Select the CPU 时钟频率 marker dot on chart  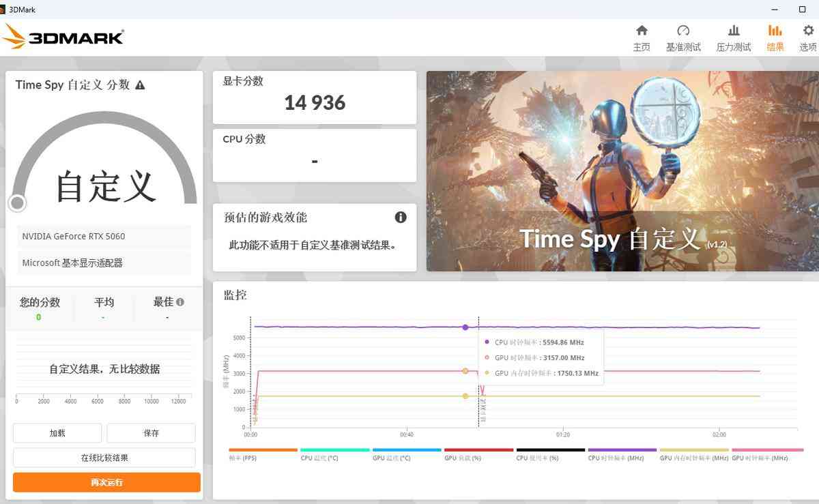pyautogui.click(x=465, y=327)
